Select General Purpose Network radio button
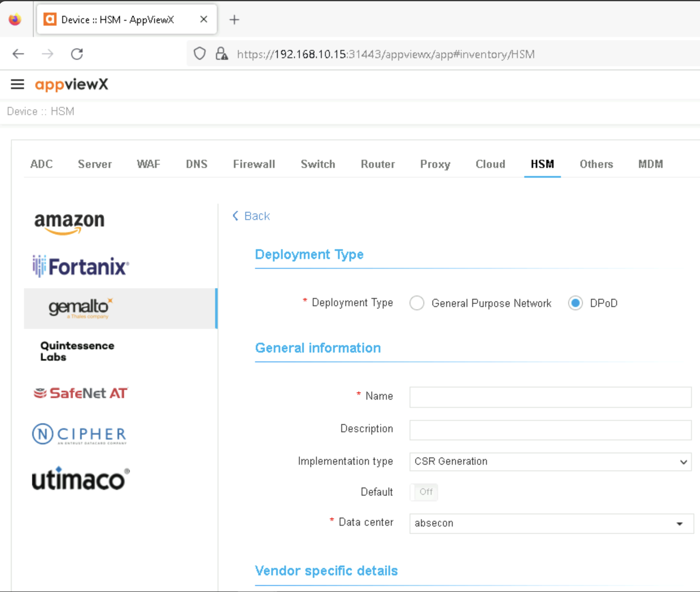 coord(417,303)
